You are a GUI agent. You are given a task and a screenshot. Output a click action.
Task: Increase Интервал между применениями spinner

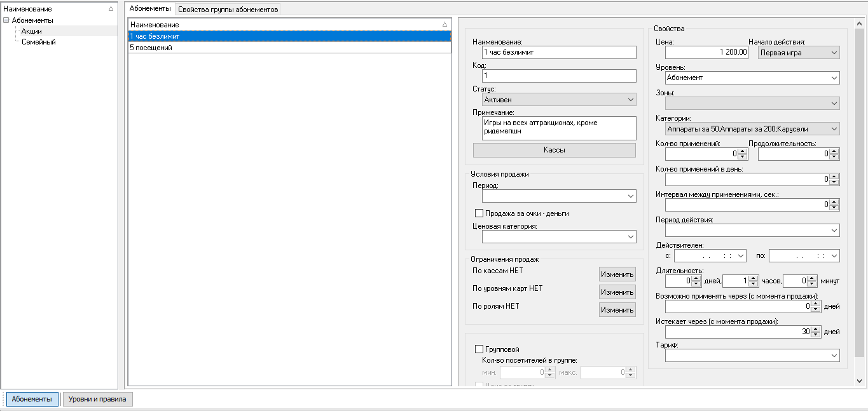click(835, 201)
